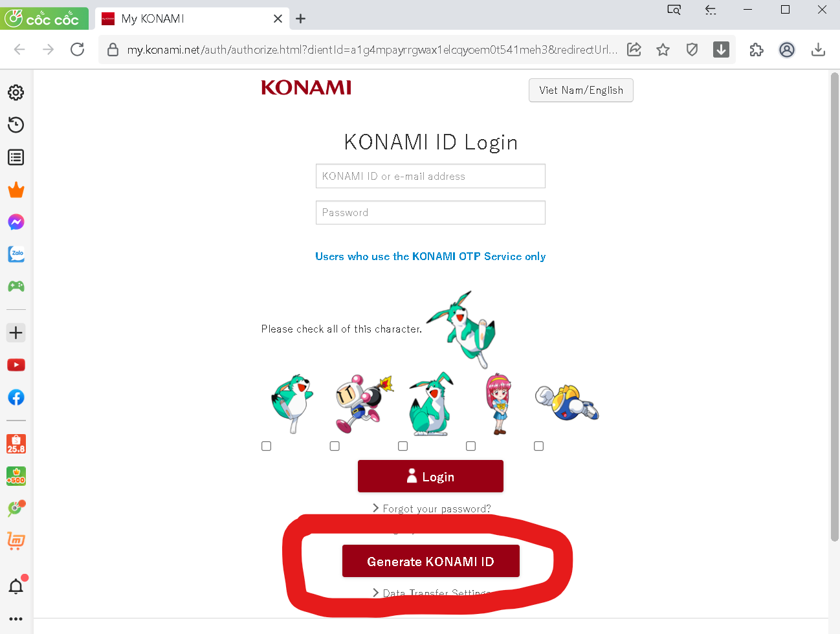Screen dimensions: 840x634
Task: Open the notifications bell in the sidebar
Action: pyautogui.click(x=16, y=586)
